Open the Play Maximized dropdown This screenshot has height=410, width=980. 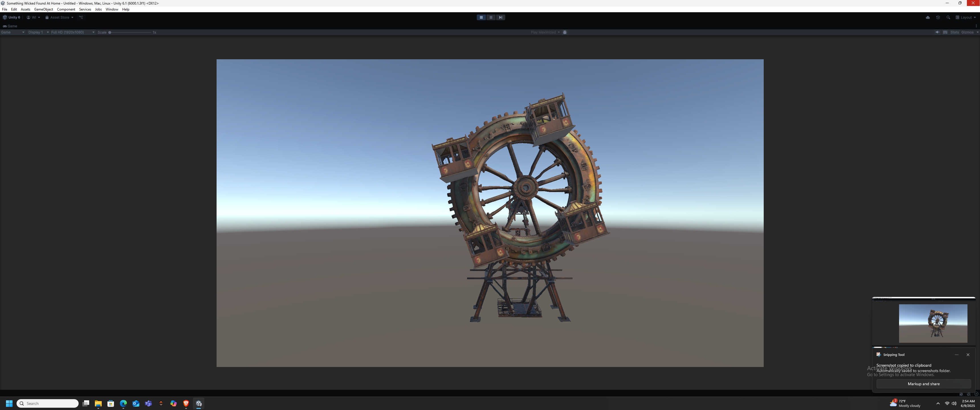point(545,32)
